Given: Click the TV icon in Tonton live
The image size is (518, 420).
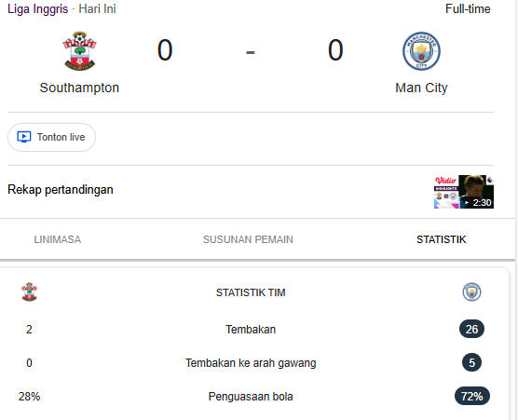Looking at the screenshot, I should (24, 137).
